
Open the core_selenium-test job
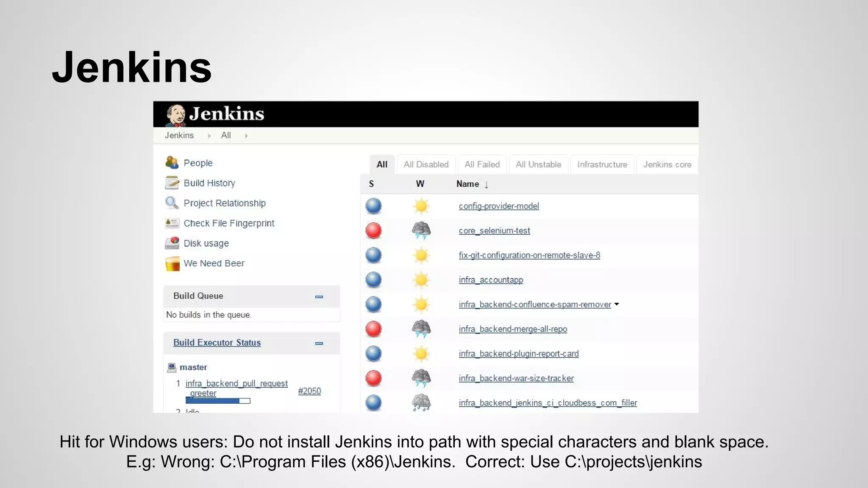[494, 231]
